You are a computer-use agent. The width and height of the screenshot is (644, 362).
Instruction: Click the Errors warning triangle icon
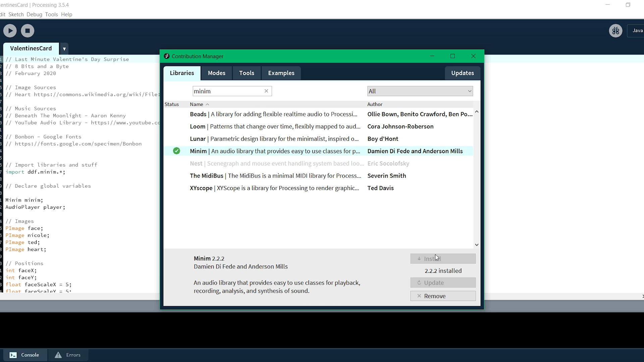tap(58, 355)
